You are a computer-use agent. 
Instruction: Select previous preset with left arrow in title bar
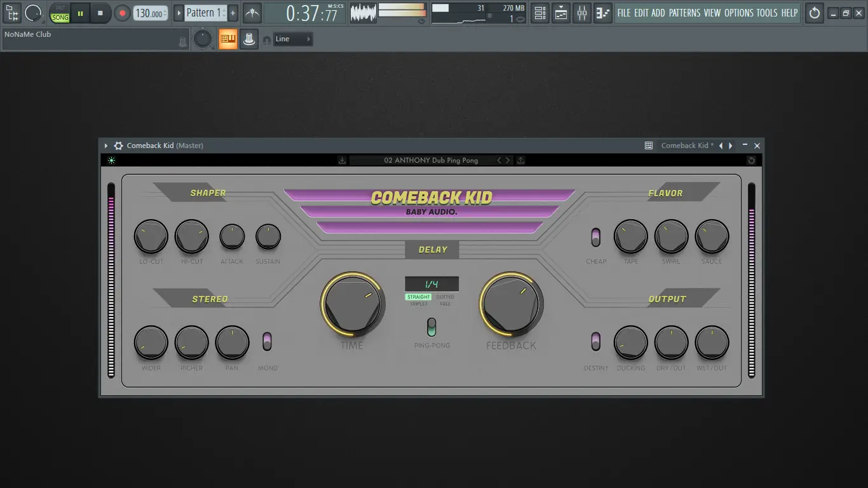pos(721,146)
